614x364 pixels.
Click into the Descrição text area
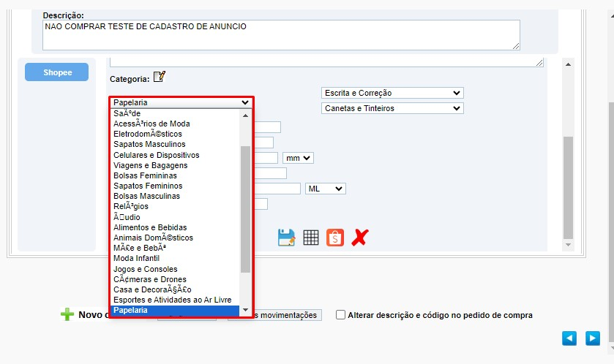pos(281,35)
